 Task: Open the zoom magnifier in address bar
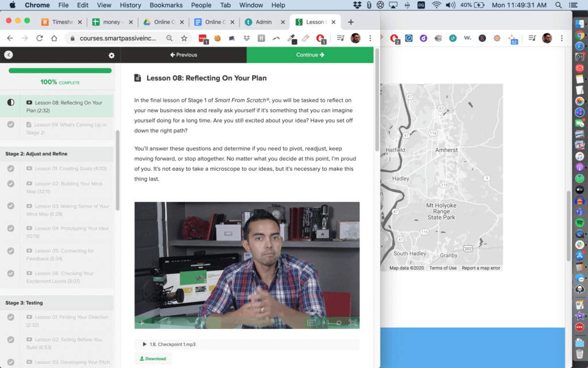click(169, 39)
